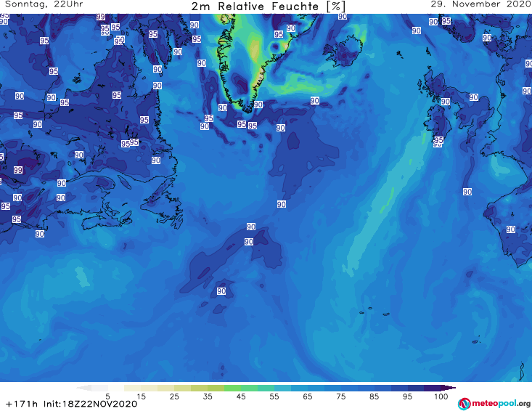
Task: Click the date "29. November 2020"
Action: pyautogui.click(x=480, y=4)
